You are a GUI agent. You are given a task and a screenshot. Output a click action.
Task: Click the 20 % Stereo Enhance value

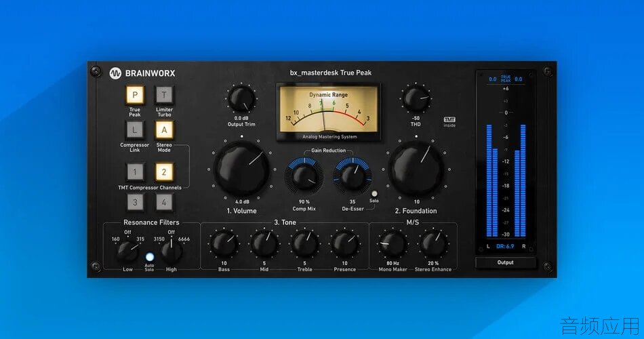click(433, 263)
